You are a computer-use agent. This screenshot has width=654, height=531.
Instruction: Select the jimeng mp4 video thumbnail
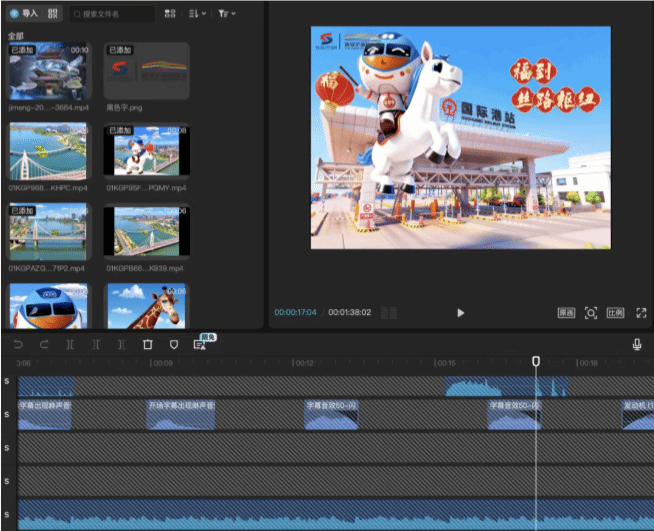pyautogui.click(x=49, y=71)
